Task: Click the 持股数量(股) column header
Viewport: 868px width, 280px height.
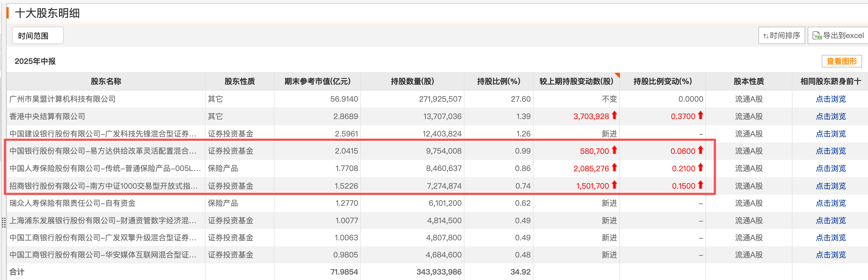Action: [x=413, y=81]
